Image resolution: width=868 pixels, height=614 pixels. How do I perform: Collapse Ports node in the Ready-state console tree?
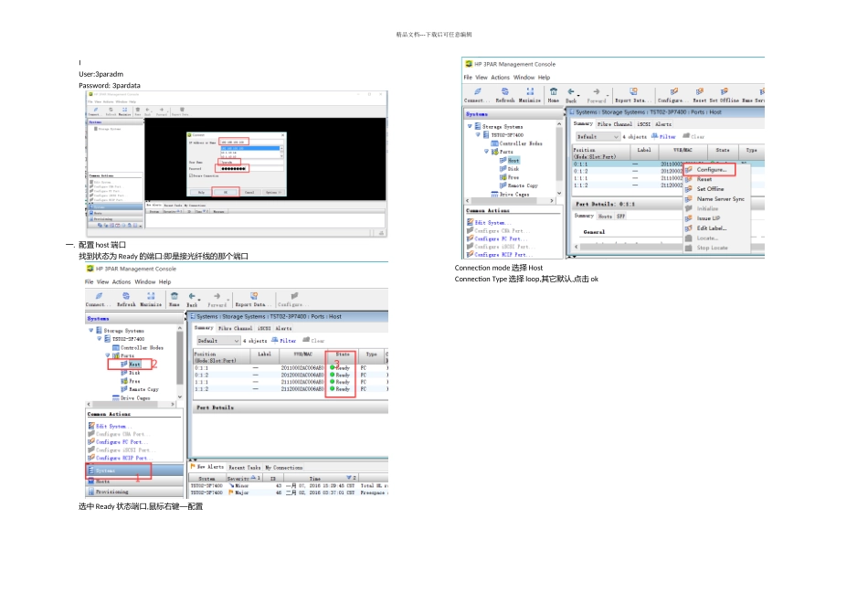(x=108, y=355)
